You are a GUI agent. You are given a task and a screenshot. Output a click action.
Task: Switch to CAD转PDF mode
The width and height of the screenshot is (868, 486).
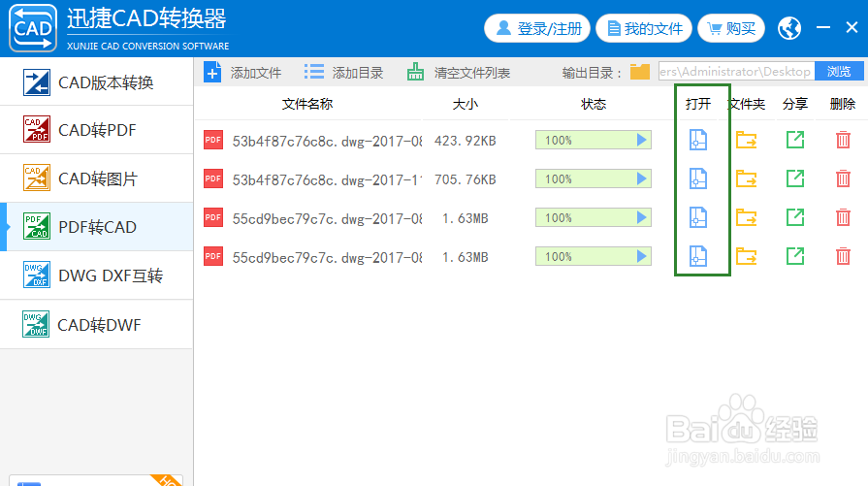pyautogui.click(x=96, y=130)
